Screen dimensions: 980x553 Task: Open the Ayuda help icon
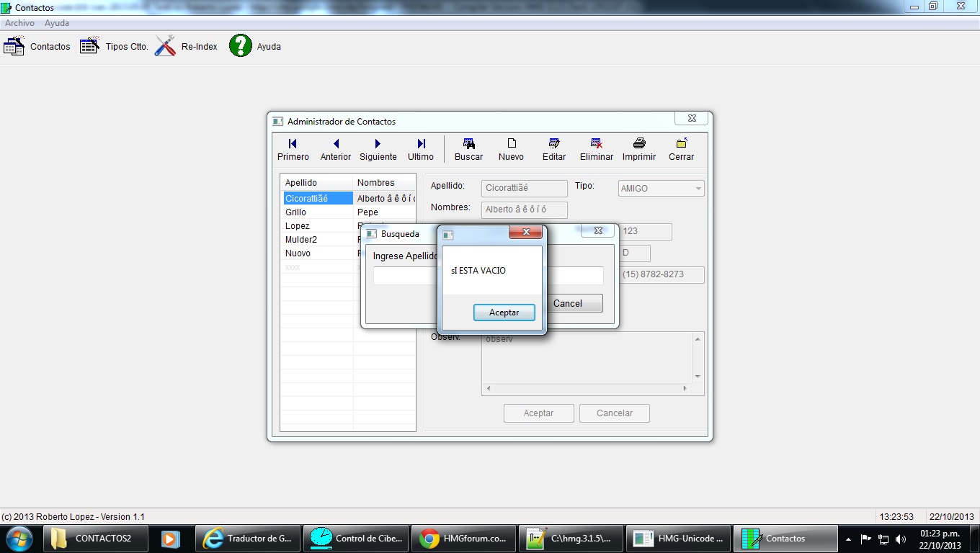[240, 46]
